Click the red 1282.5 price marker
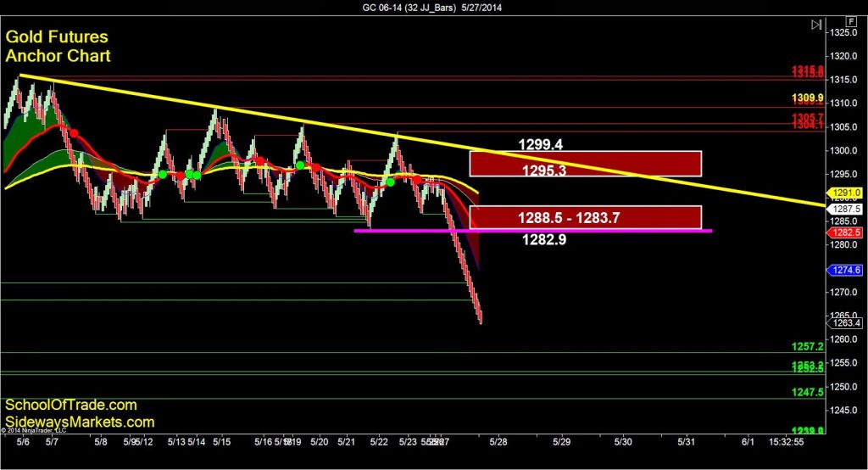This screenshot has height=470, width=868. (845, 232)
